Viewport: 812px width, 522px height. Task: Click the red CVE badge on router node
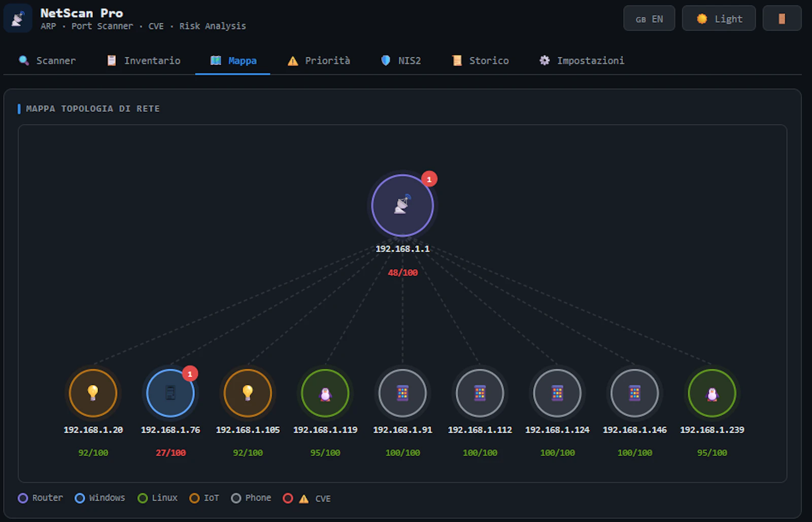(x=429, y=179)
